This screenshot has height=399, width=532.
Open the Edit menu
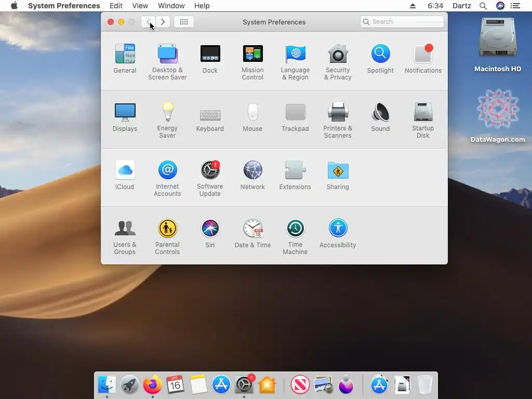coord(116,6)
